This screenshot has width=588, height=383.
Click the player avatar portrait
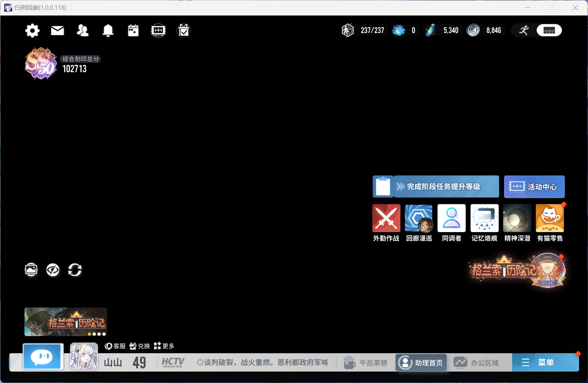84,356
